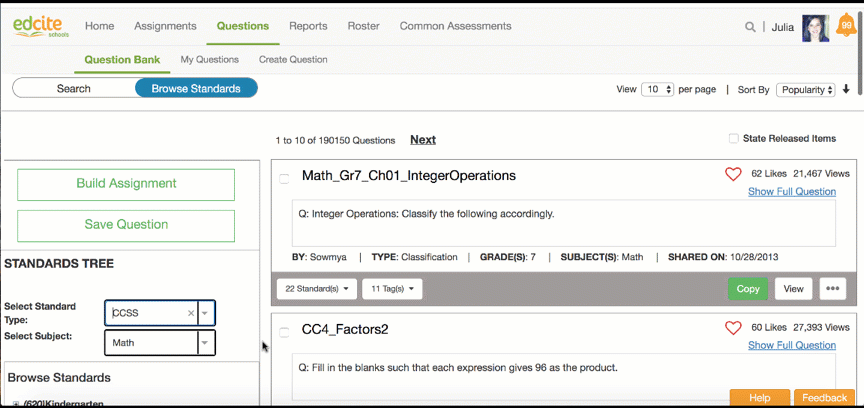
Task: Like the CC4_Factors2 question heart
Action: coord(733,328)
